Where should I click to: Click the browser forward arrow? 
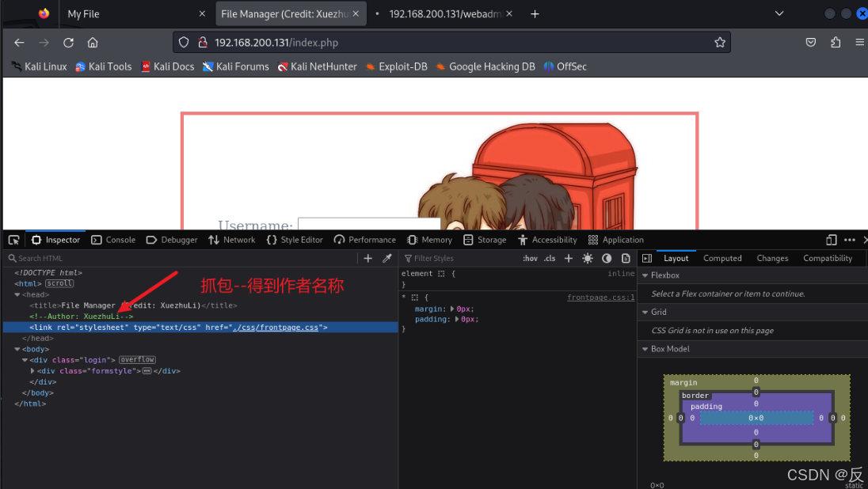pyautogui.click(x=44, y=43)
